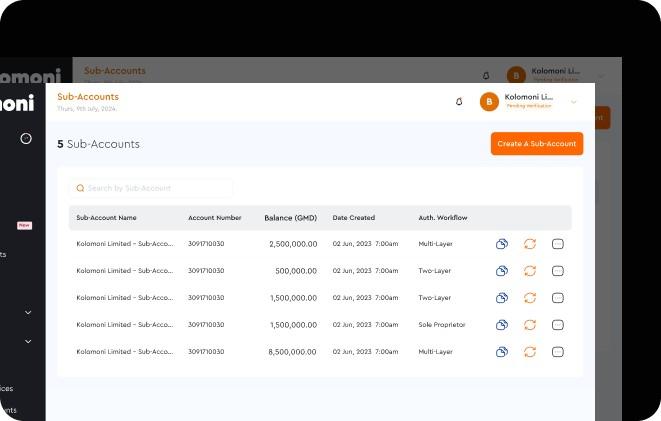
Task: Open more options for Sole Proprietor row
Action: click(x=558, y=324)
